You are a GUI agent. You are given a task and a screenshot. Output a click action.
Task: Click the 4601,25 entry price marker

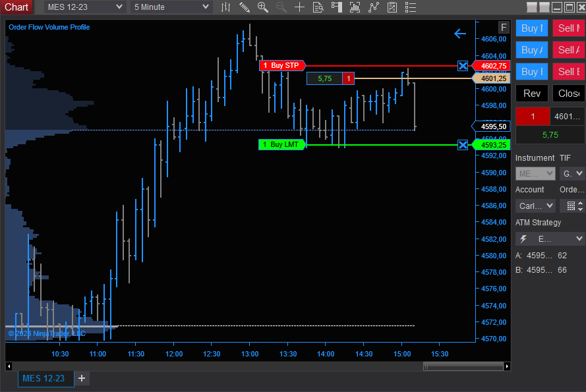pos(492,78)
